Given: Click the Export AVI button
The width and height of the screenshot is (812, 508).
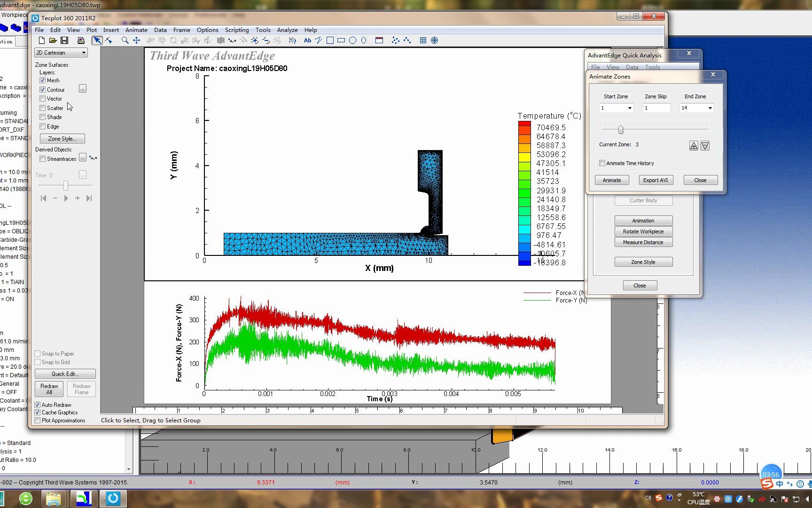Looking at the screenshot, I should tap(655, 180).
